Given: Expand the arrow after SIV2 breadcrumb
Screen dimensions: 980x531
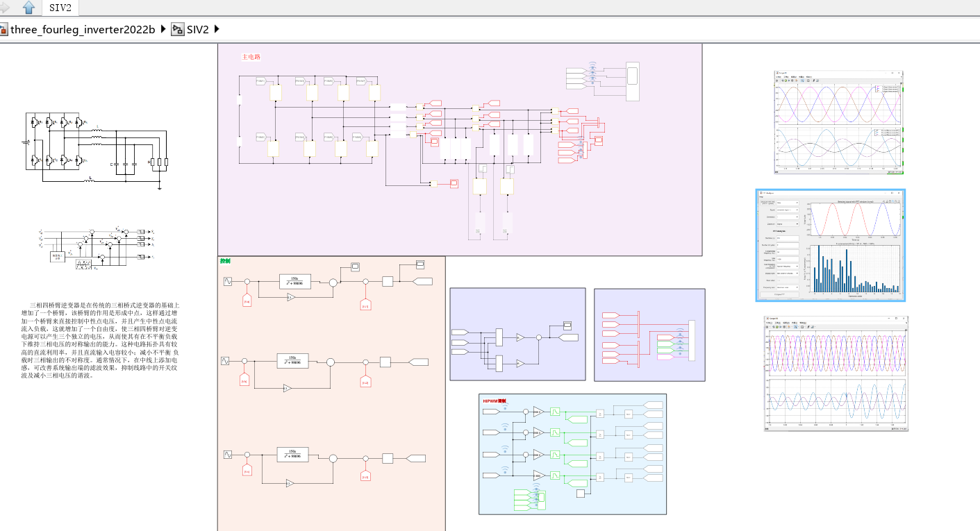Looking at the screenshot, I should click(x=217, y=29).
